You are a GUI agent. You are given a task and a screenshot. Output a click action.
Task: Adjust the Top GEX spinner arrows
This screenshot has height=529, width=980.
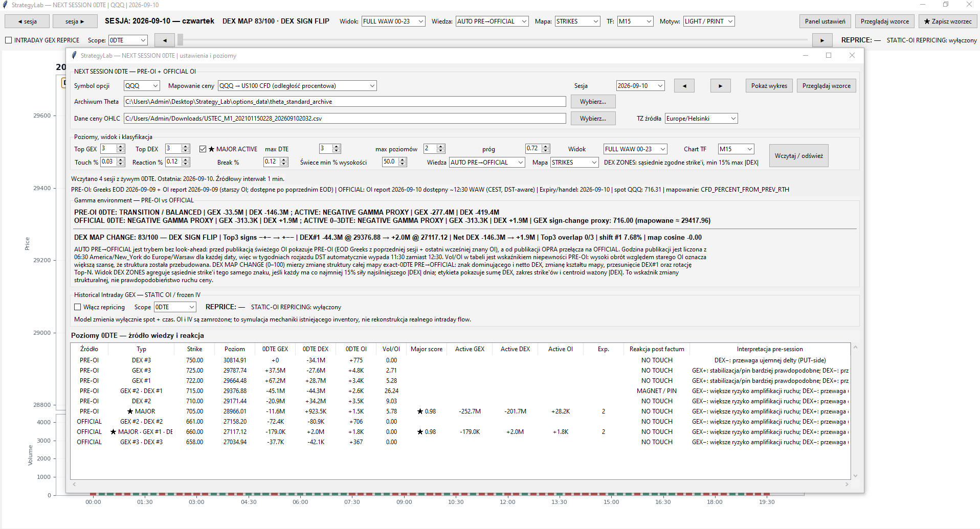tap(121, 149)
